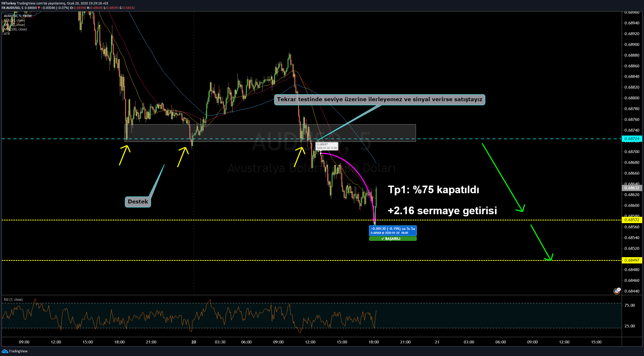
Task: Click the RSI 25.00 scale value
Action: pos(630,326)
